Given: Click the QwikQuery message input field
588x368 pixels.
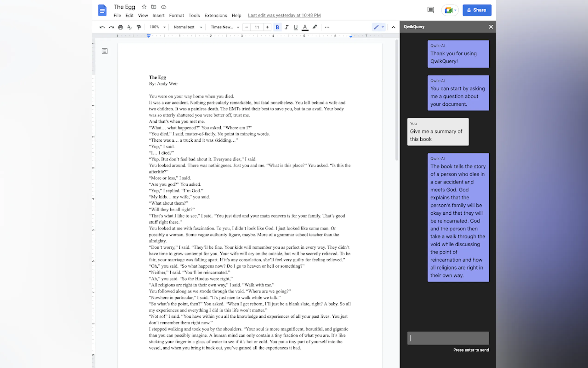Looking at the screenshot, I should tap(448, 338).
